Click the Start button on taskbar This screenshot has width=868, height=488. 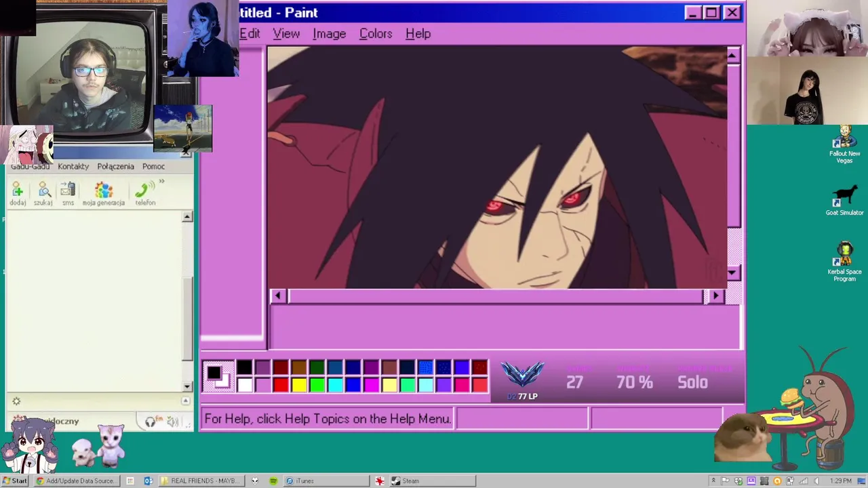(x=15, y=481)
